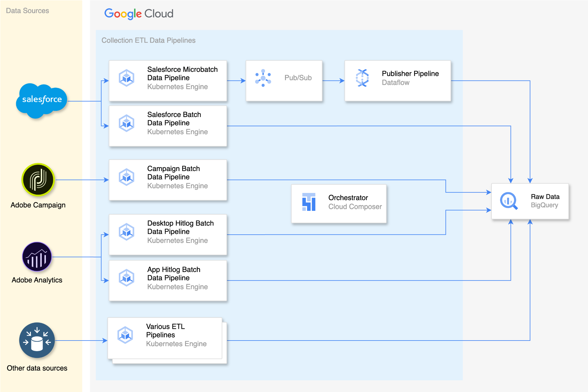Click the 'Cloud Composer' subtitle
This screenshot has height=392, width=588.
[355, 207]
